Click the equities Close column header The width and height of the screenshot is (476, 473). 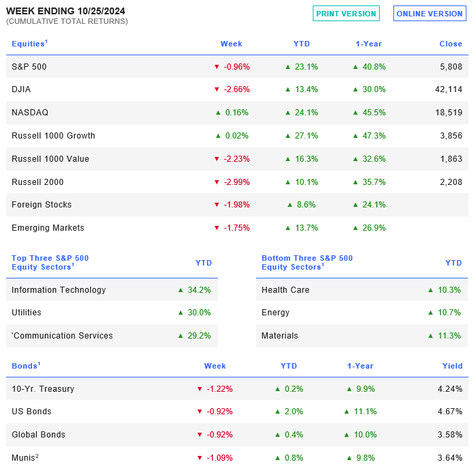(451, 44)
